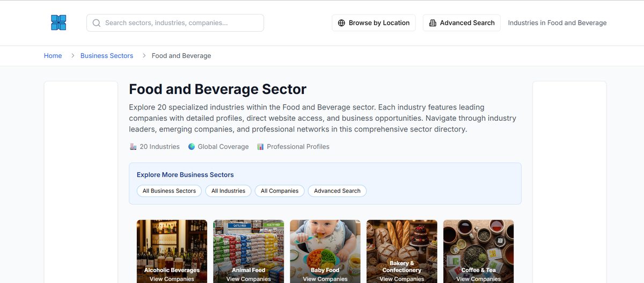Click the globe icon next to Global Coverage
The width and height of the screenshot is (644, 283).
point(192,147)
